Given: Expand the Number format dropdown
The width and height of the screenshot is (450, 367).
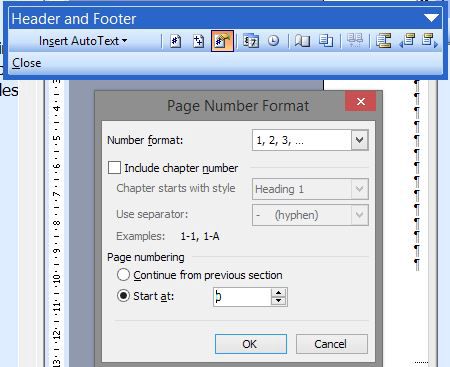Looking at the screenshot, I should tap(359, 140).
